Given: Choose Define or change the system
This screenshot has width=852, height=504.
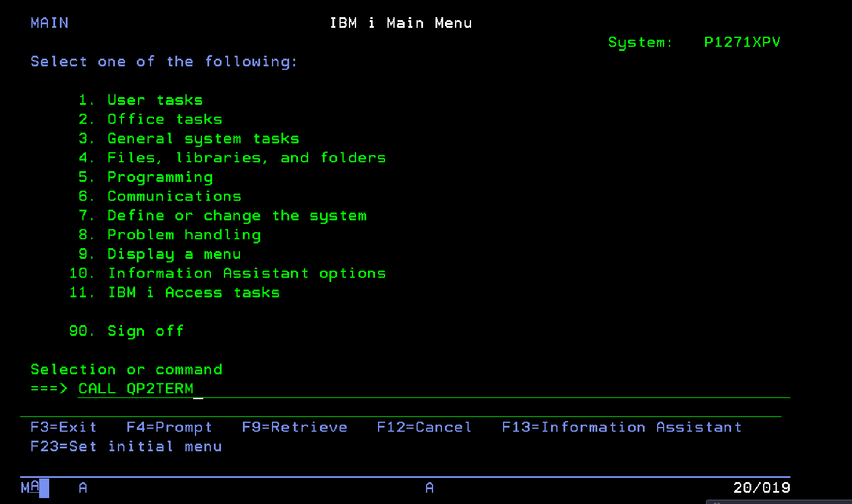Looking at the screenshot, I should (x=237, y=216).
